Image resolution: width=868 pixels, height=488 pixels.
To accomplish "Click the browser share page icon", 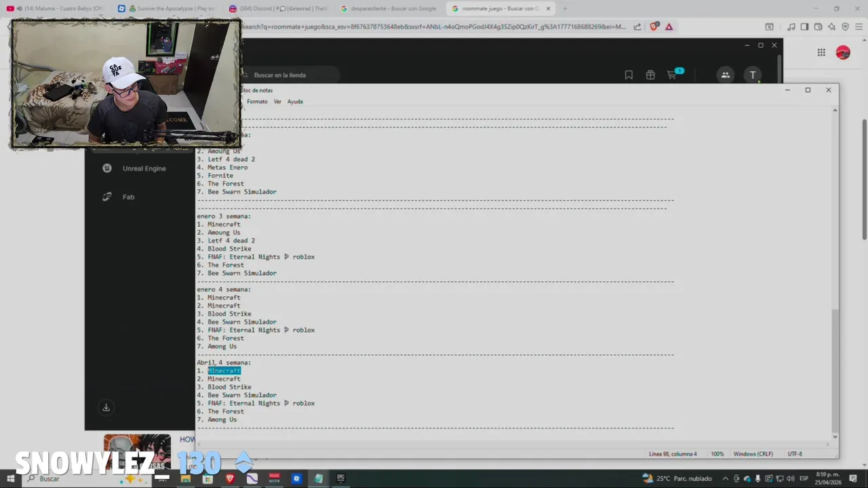I will (x=637, y=27).
